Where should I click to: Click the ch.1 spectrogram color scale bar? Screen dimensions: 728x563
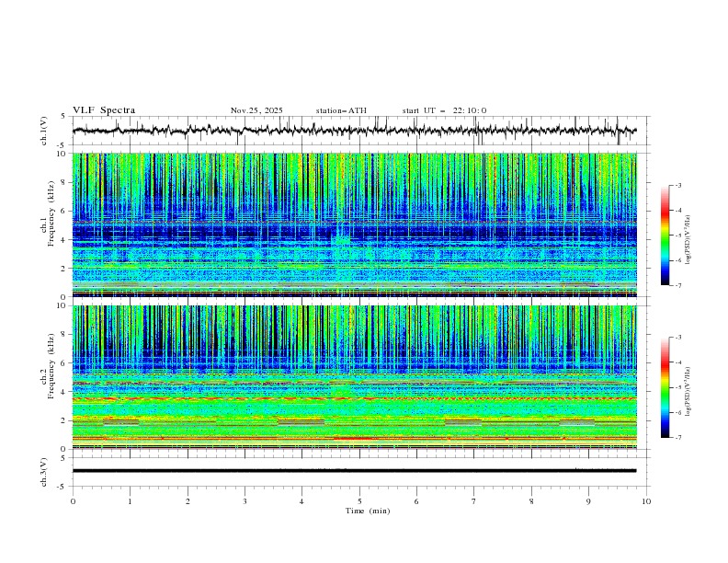pyautogui.click(x=665, y=236)
